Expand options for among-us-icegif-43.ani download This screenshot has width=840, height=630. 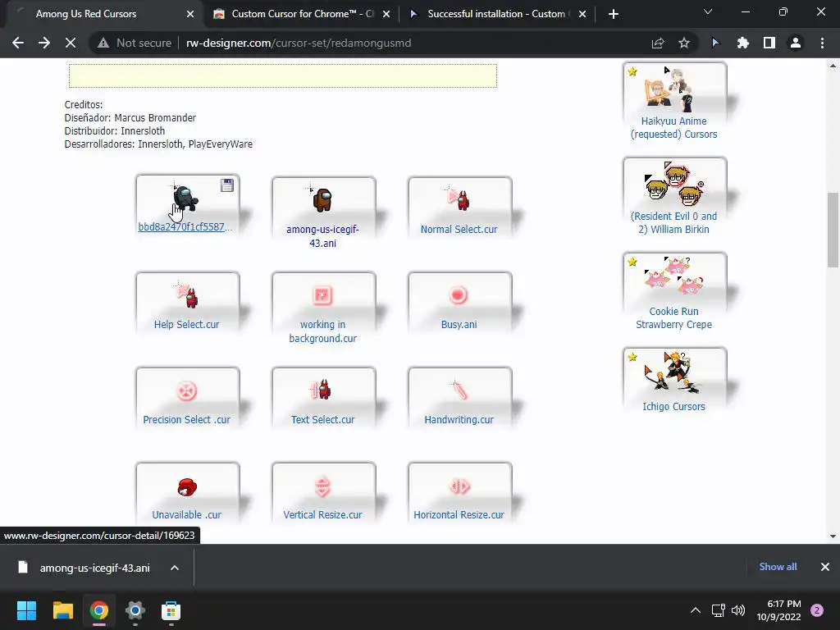pos(175,568)
